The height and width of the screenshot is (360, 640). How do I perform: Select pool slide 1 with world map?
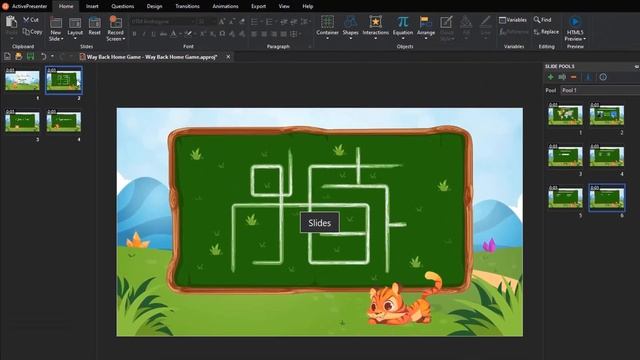click(x=565, y=114)
